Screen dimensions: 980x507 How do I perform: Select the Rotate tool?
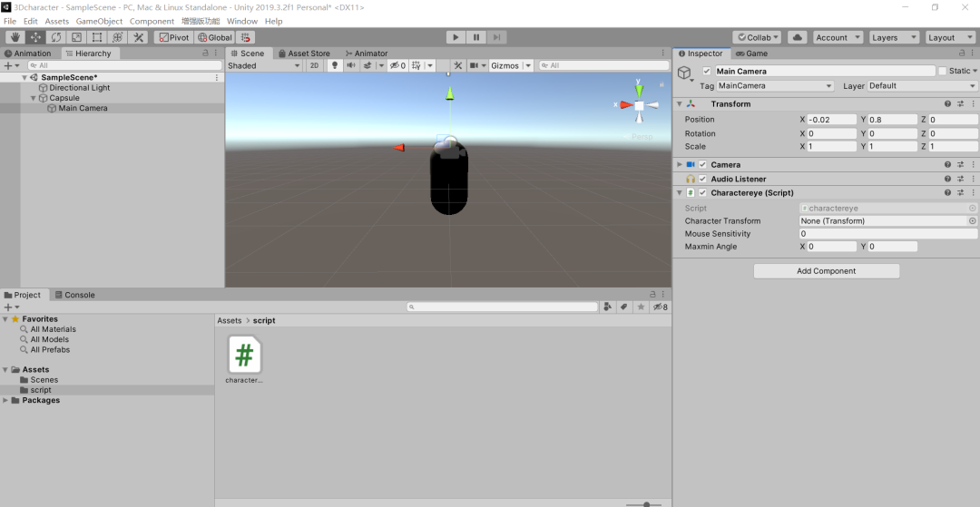click(x=55, y=37)
